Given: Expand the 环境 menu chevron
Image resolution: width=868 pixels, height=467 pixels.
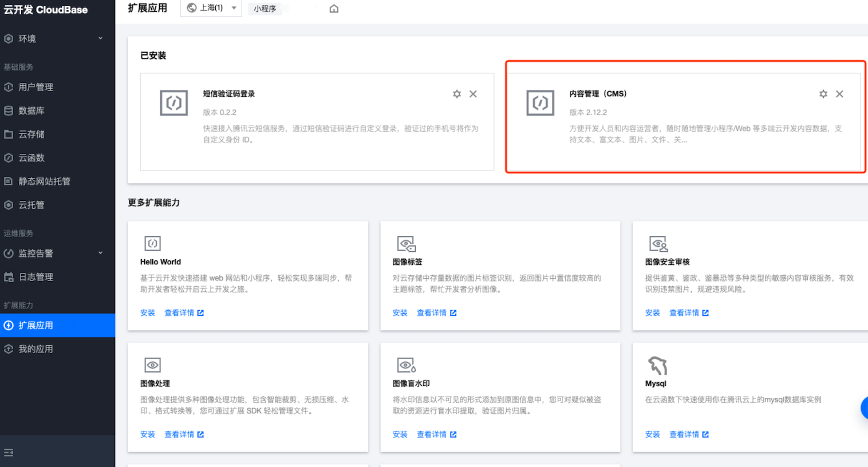Looking at the screenshot, I should [101, 38].
